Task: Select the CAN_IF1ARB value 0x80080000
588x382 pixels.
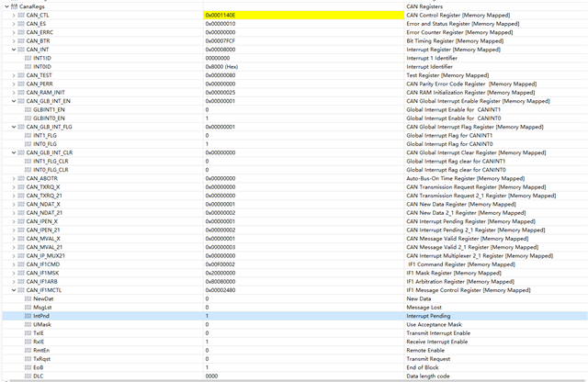Action: 220,282
